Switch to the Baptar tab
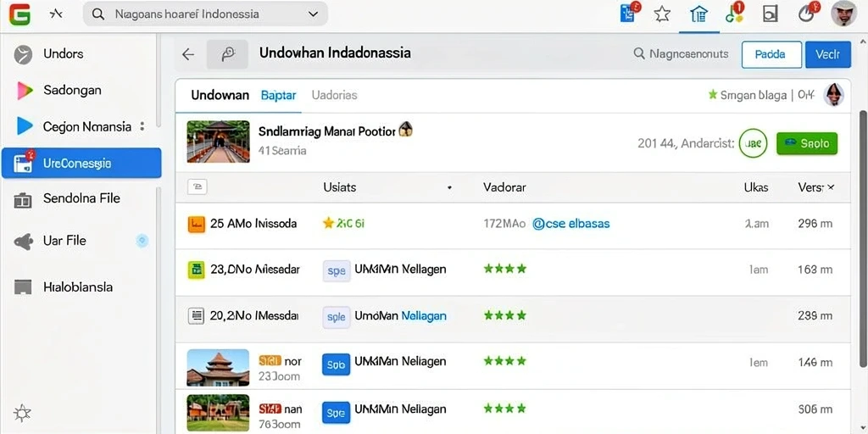The width and height of the screenshot is (868, 434). (x=278, y=95)
